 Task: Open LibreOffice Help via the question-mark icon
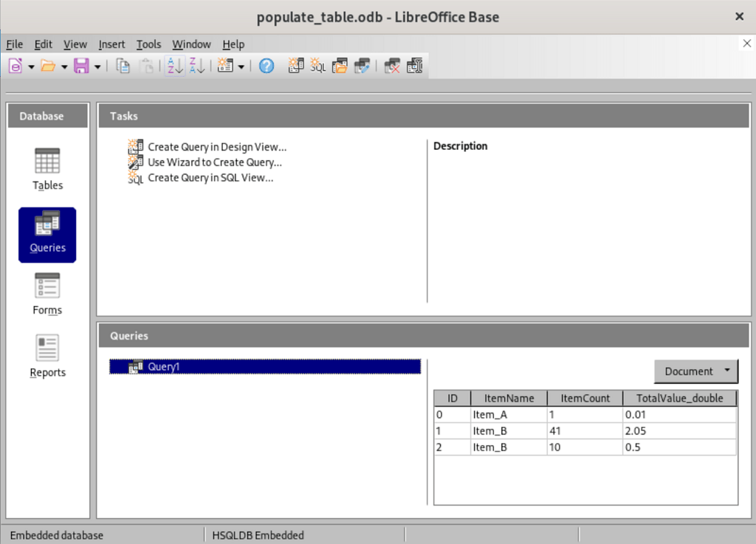point(267,66)
